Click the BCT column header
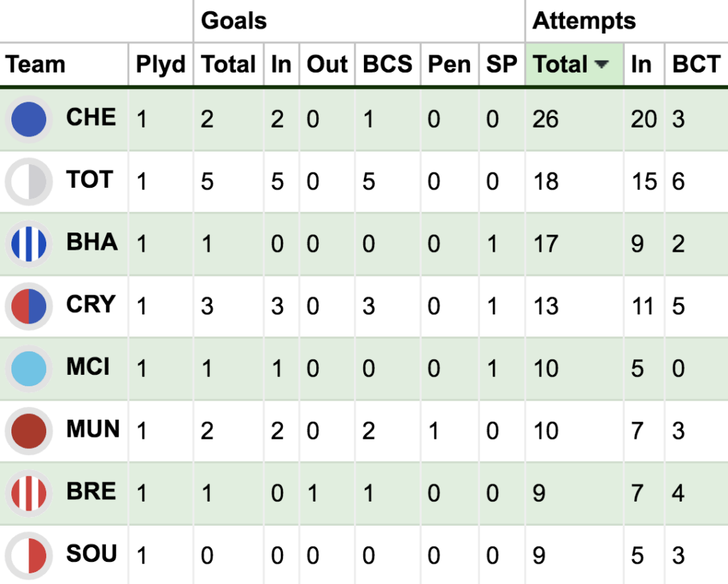This screenshot has width=728, height=584. tap(695, 65)
